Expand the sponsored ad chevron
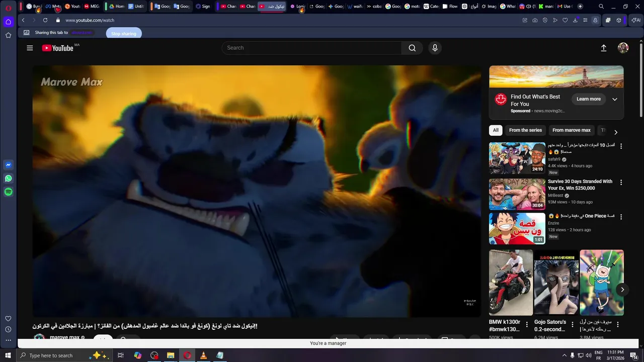The height and width of the screenshot is (362, 644). [614, 99]
